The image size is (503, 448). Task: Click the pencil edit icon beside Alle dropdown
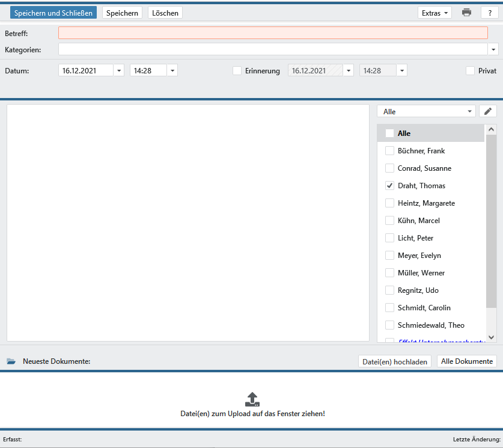click(488, 111)
